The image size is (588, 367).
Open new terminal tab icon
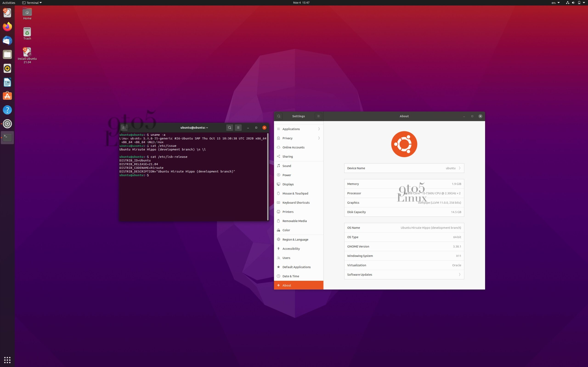(124, 128)
